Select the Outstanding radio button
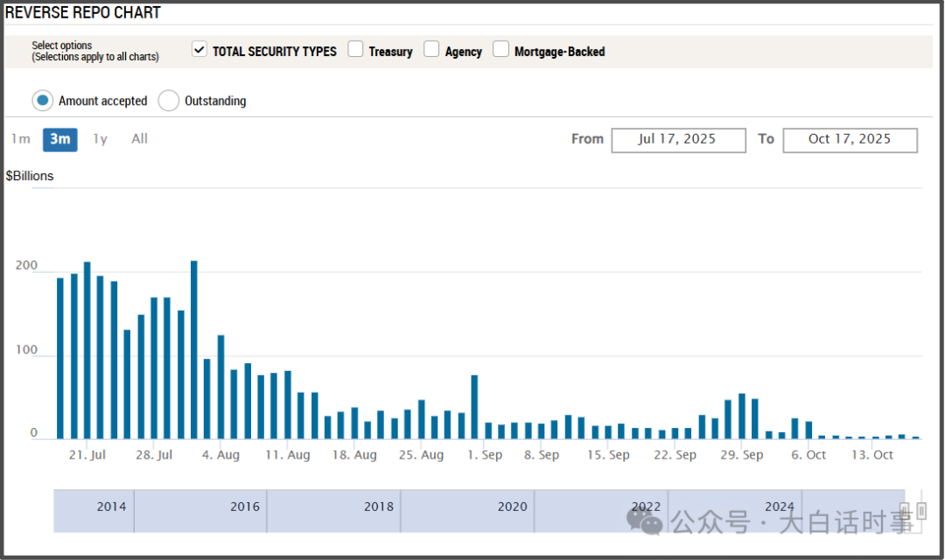This screenshot has width=945, height=560. [x=169, y=101]
